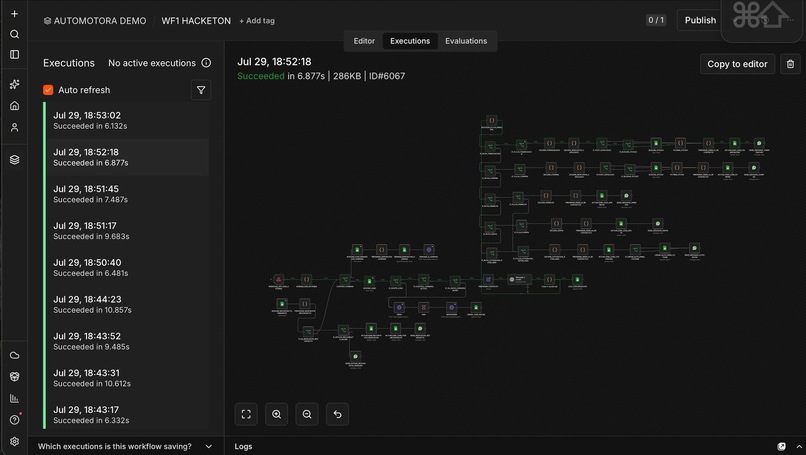Open the search icon in sidebar
Screen dimensions: 806x455
(x=14, y=34)
